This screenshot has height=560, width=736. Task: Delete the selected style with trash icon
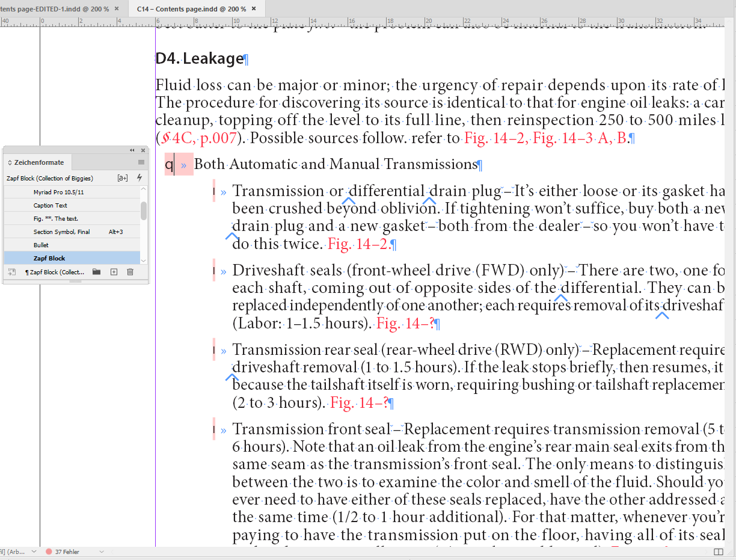pyautogui.click(x=129, y=272)
